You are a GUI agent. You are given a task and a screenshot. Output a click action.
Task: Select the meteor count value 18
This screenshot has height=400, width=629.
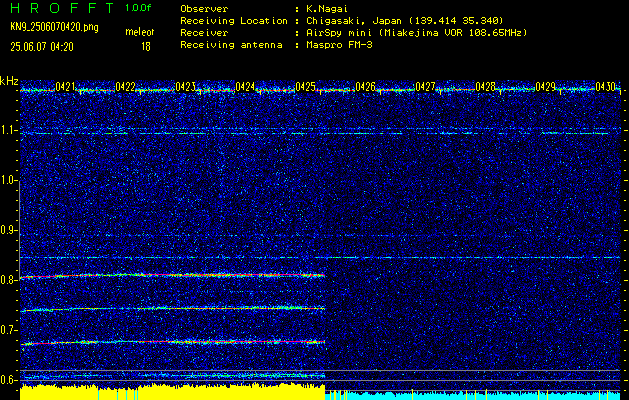click(x=146, y=47)
